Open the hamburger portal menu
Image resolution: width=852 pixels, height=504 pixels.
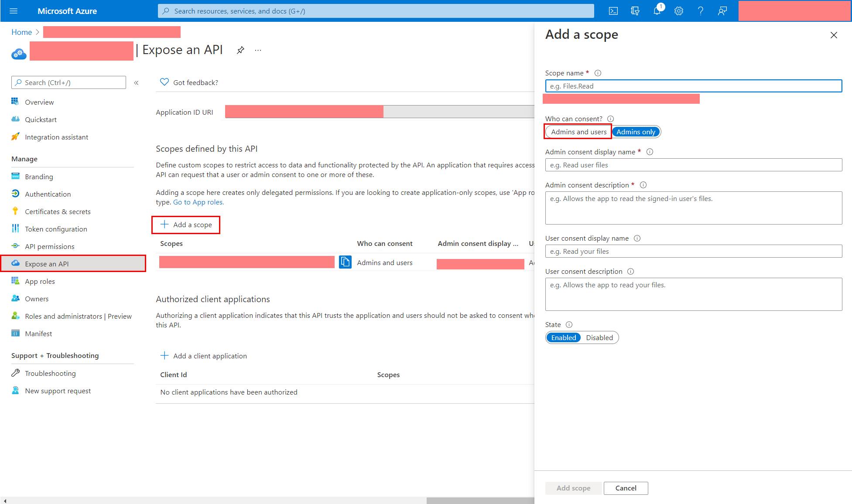coord(14,11)
